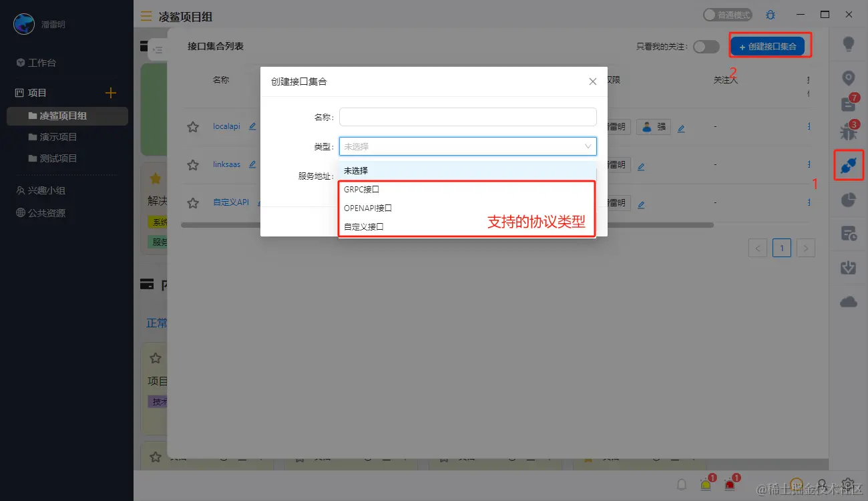Viewport: 868px width, 501px height.
Task: Open the localapi collection link
Action: pyautogui.click(x=226, y=126)
